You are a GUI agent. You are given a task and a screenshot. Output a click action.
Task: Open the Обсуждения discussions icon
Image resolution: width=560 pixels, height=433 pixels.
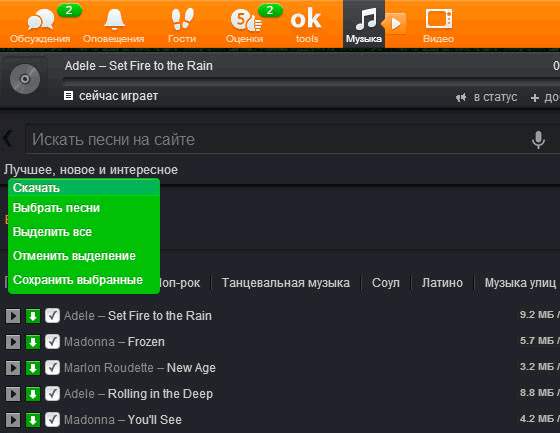click(x=40, y=26)
